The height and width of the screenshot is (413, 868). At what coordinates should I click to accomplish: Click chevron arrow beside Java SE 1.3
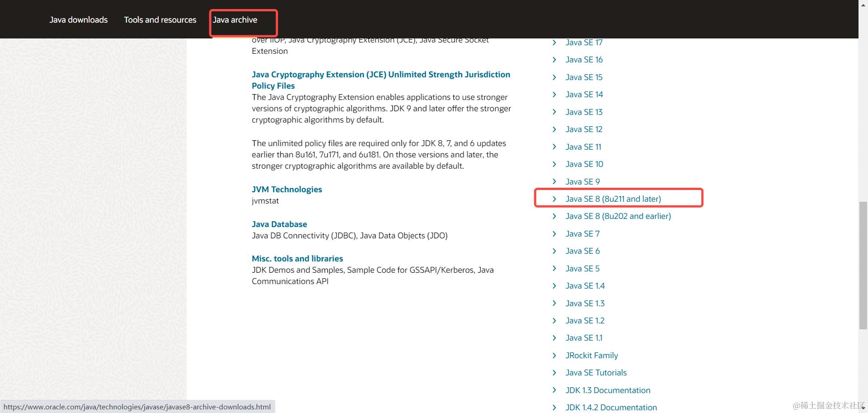tap(554, 304)
